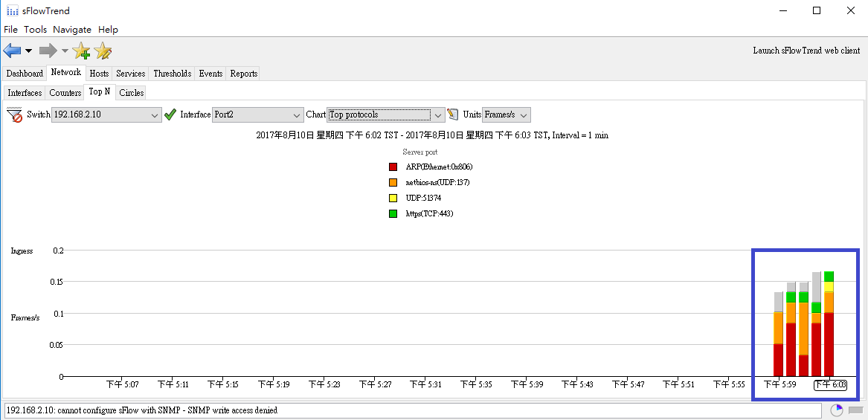Click the gray indicator in status bar
The width and height of the screenshot is (868, 420).
[856, 410]
